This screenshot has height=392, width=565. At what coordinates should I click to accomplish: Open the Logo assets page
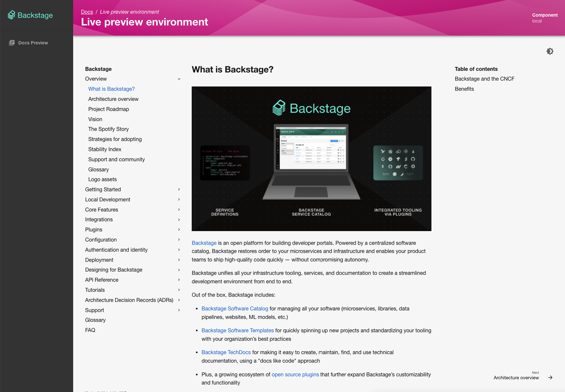pos(102,180)
